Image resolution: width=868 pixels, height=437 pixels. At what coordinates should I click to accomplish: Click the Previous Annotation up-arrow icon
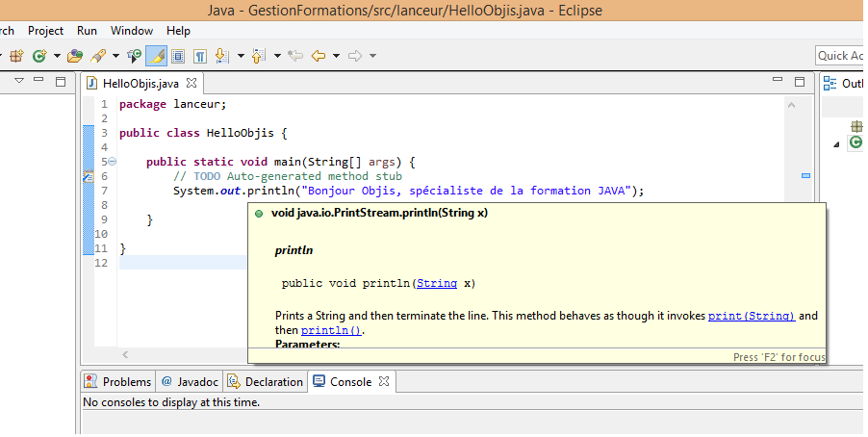[259, 56]
